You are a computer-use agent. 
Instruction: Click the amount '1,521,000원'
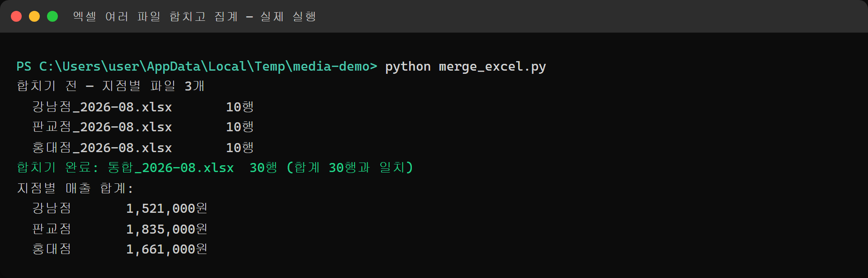click(167, 208)
